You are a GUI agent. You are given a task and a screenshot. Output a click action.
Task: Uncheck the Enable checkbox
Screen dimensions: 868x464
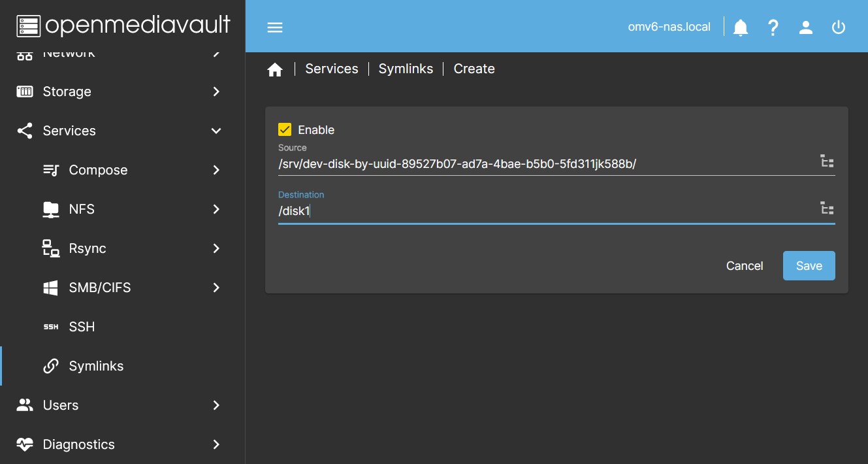[285, 129]
